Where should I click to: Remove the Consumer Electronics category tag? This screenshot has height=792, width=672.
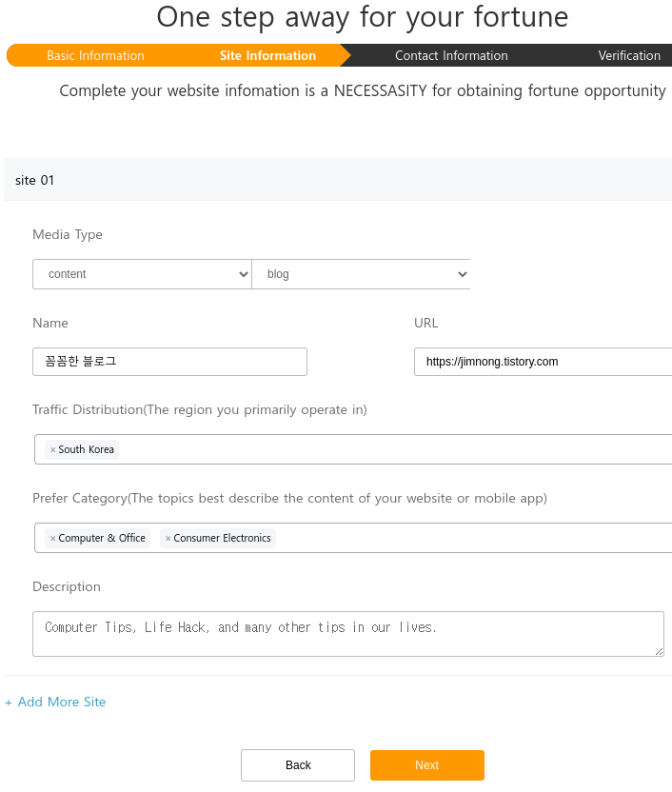click(x=168, y=539)
